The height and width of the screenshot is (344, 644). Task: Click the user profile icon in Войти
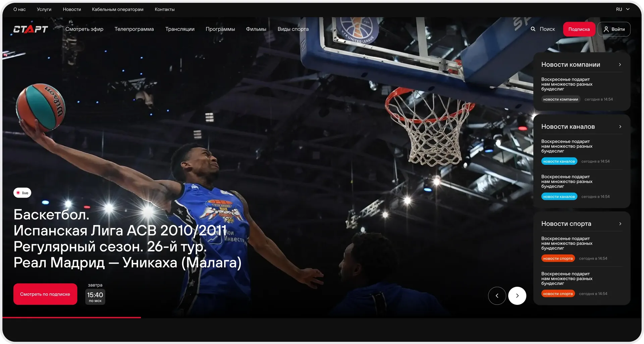pos(606,29)
